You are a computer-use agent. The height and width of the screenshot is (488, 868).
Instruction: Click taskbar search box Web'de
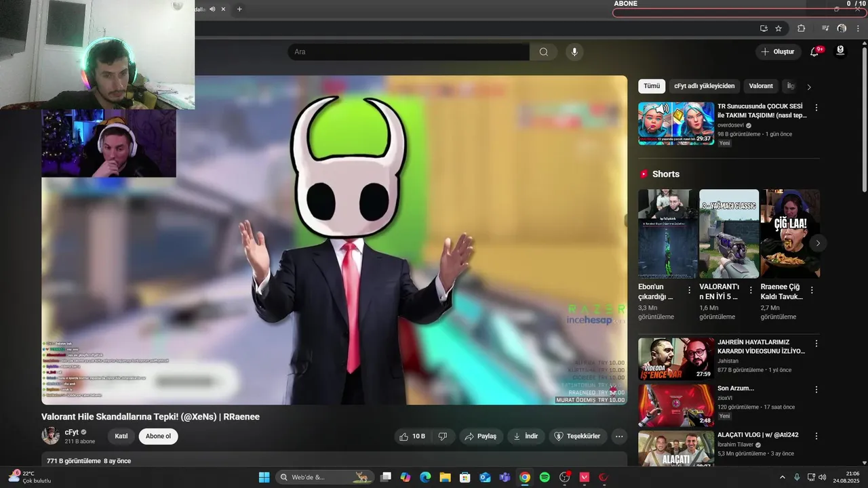click(324, 477)
